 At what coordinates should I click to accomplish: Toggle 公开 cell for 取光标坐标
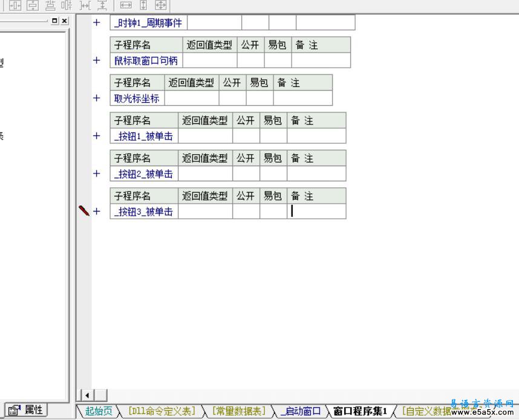click(232, 99)
